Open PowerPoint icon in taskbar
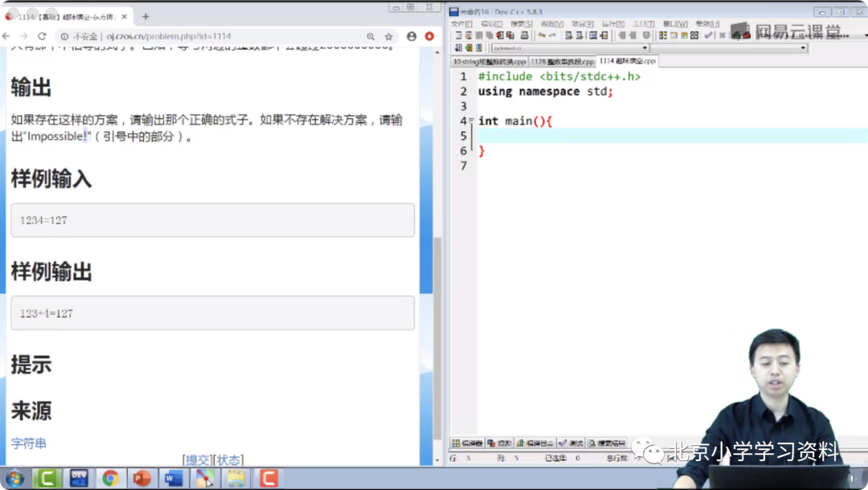This screenshot has width=868, height=490. (x=141, y=479)
